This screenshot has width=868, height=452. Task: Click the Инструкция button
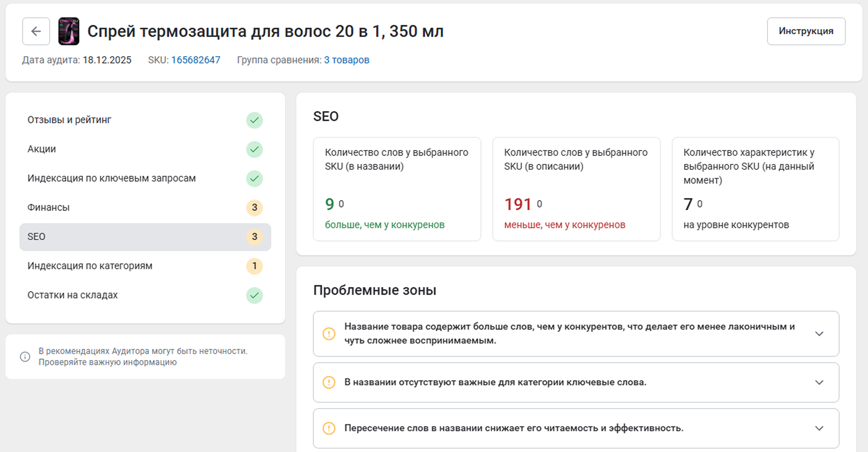click(x=806, y=31)
